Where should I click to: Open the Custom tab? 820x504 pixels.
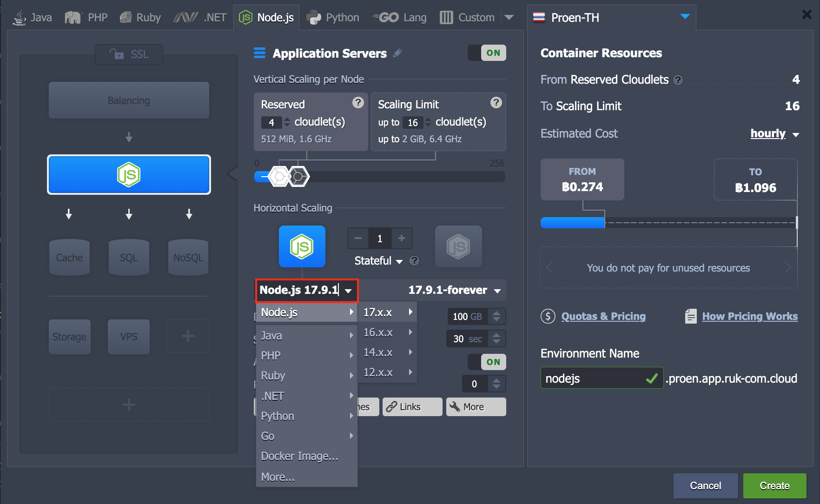(x=467, y=18)
